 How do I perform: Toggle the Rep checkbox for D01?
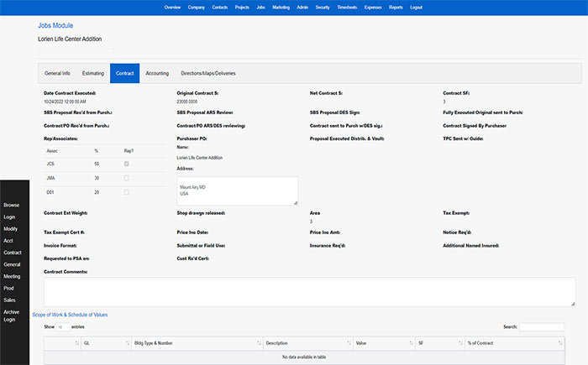126,192
